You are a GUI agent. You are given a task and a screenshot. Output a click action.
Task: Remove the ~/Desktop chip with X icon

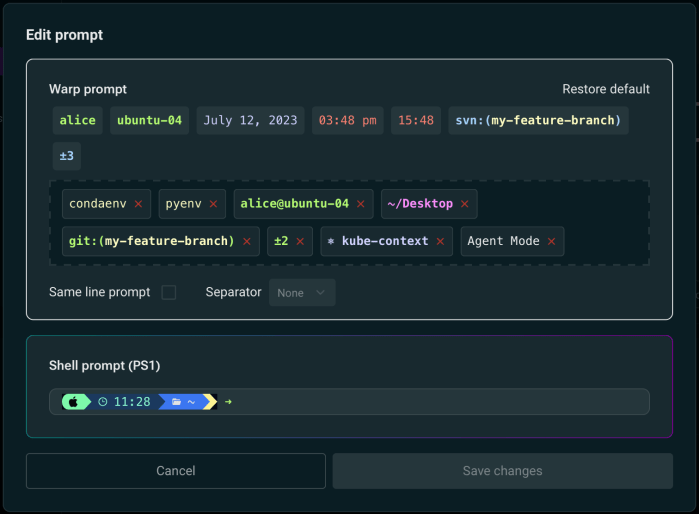pyautogui.click(x=464, y=204)
